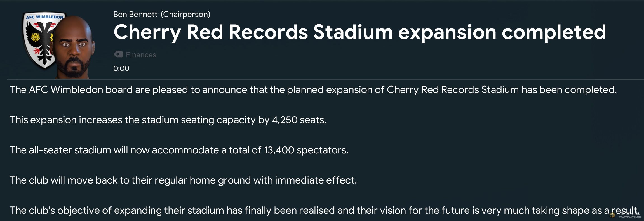Click the 0:00 message timestamp

[121, 68]
